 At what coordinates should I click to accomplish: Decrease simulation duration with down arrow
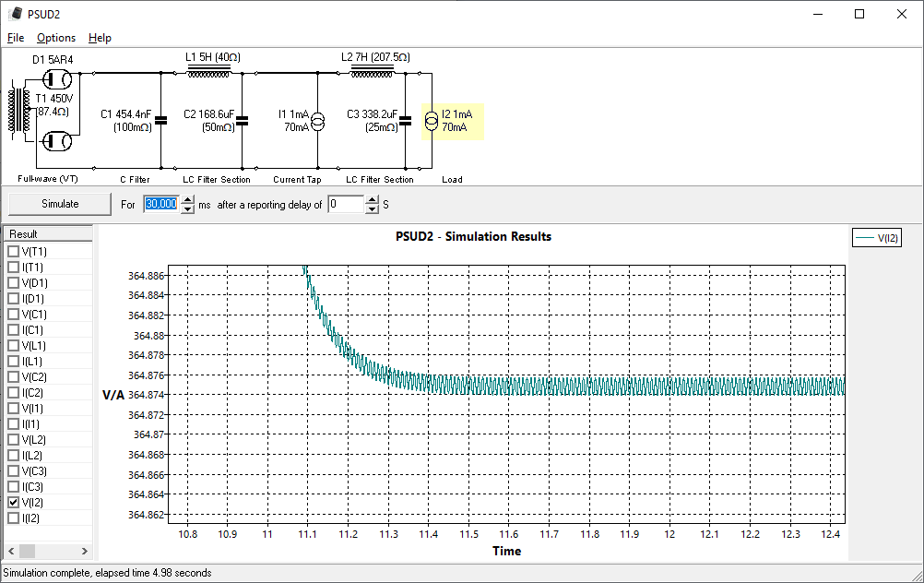[x=187, y=209]
